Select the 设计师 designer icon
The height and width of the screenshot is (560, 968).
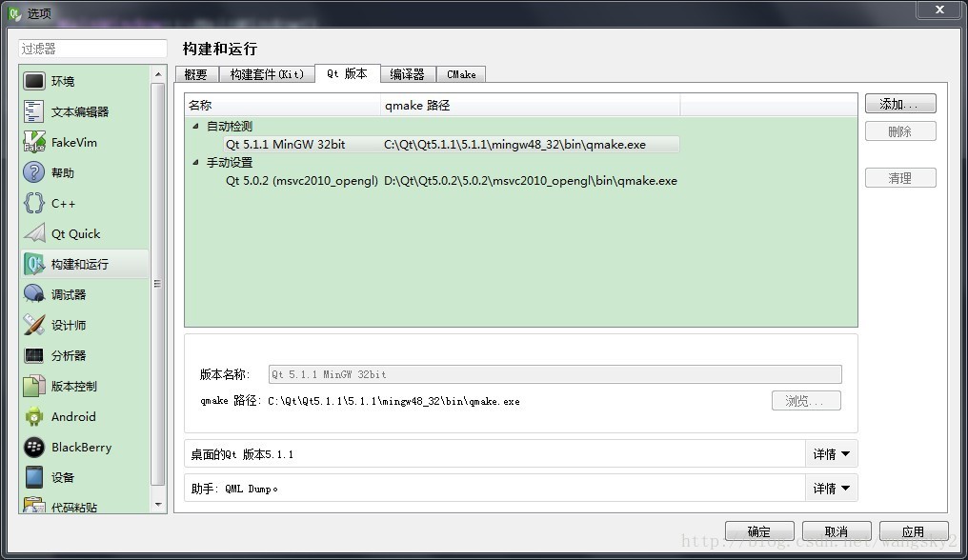[34, 325]
